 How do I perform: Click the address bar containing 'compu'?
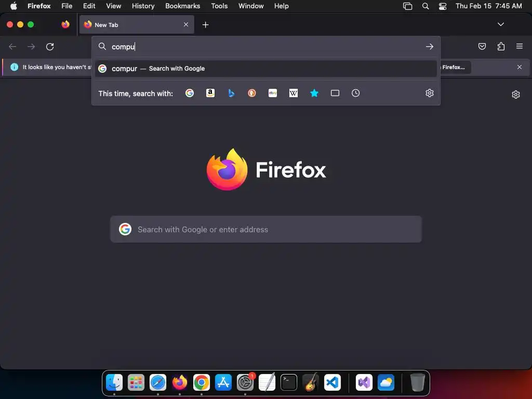pyautogui.click(x=265, y=46)
